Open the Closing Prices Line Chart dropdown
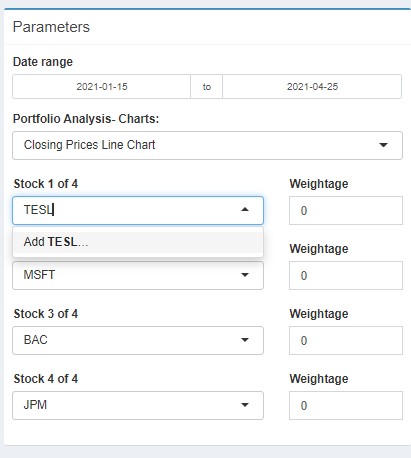 (x=207, y=145)
